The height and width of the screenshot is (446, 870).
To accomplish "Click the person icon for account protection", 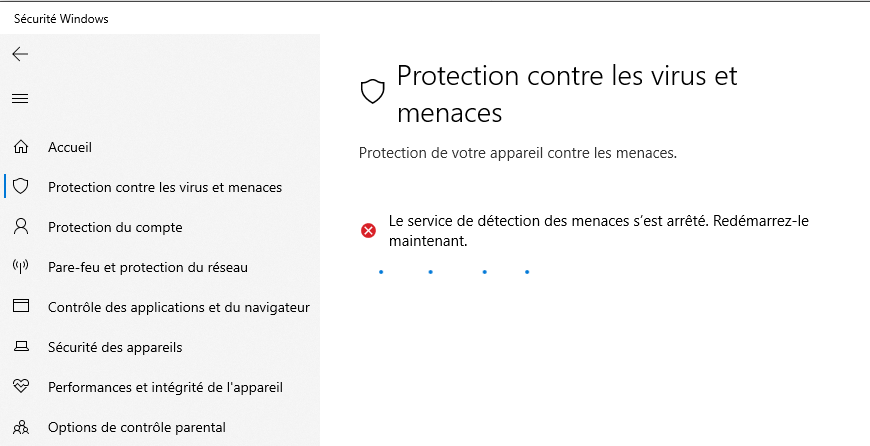I will [x=21, y=226].
